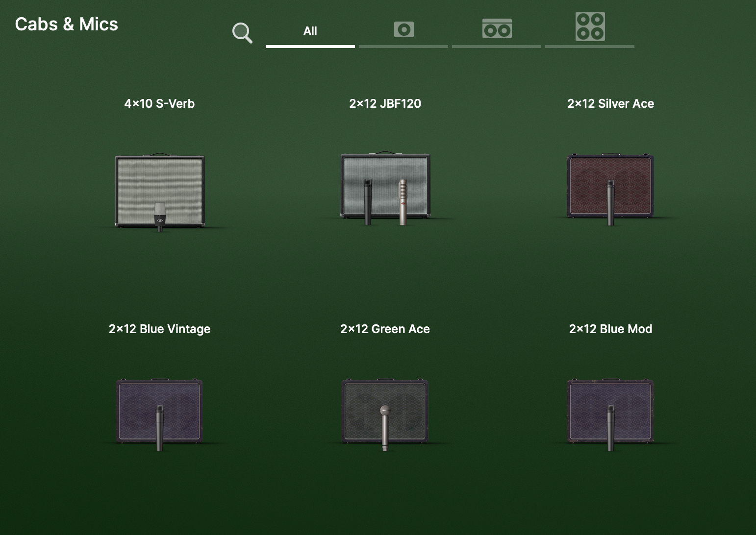Load the 2×12 Blue Vintage cabinet image
Image resolution: width=756 pixels, height=535 pixels.
(160, 412)
